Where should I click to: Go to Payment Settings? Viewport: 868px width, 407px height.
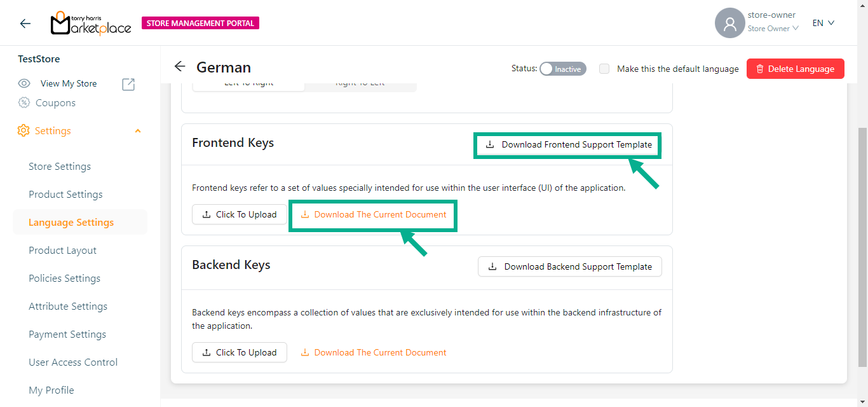67,335
